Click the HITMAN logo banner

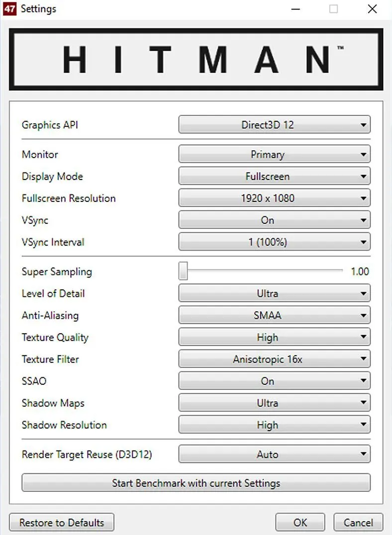196,59
